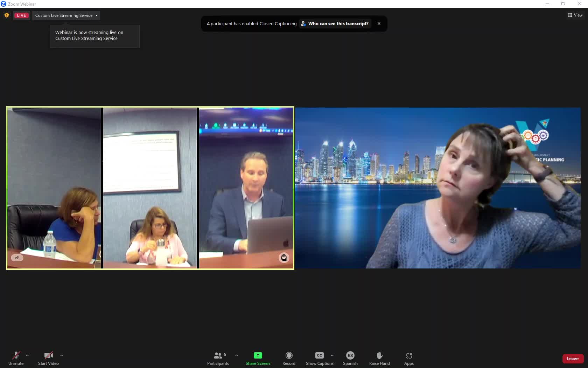Viewport: 588px width, 368px height.
Task: Raise Hand in the webinar
Action: [379, 355]
